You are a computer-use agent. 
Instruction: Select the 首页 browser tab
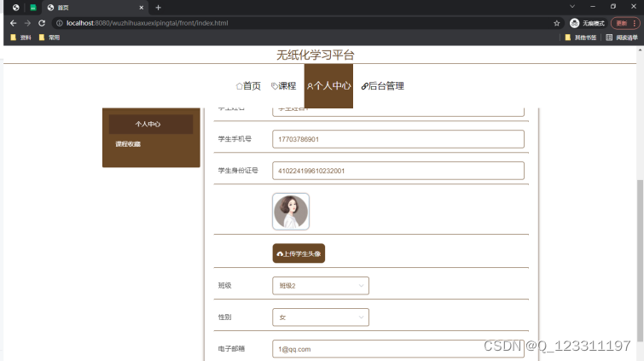95,8
